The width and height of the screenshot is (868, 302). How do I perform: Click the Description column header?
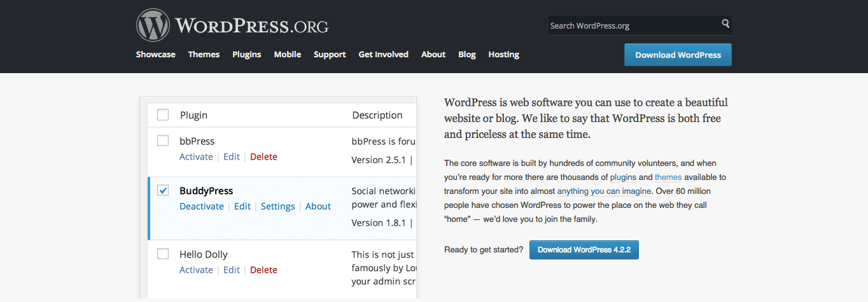point(377,115)
